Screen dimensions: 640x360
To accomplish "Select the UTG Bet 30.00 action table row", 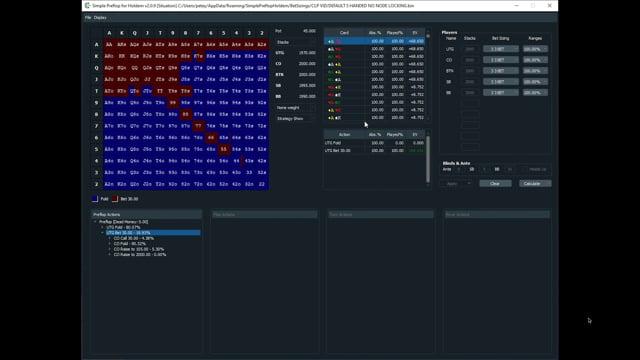I will [x=374, y=151].
